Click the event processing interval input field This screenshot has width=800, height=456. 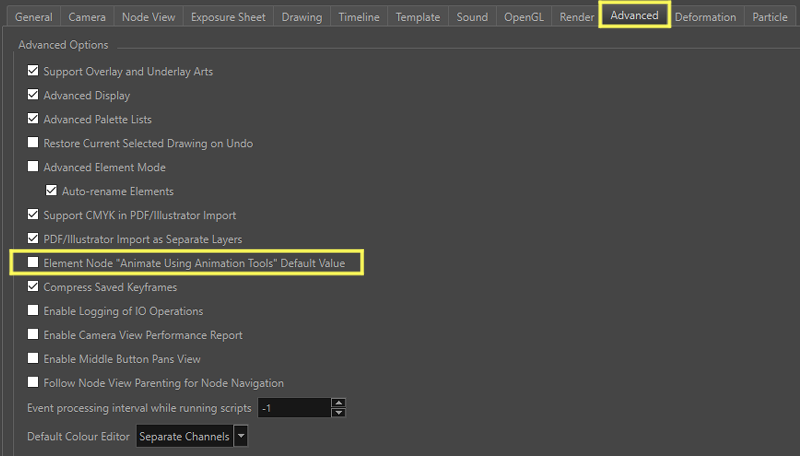292,408
